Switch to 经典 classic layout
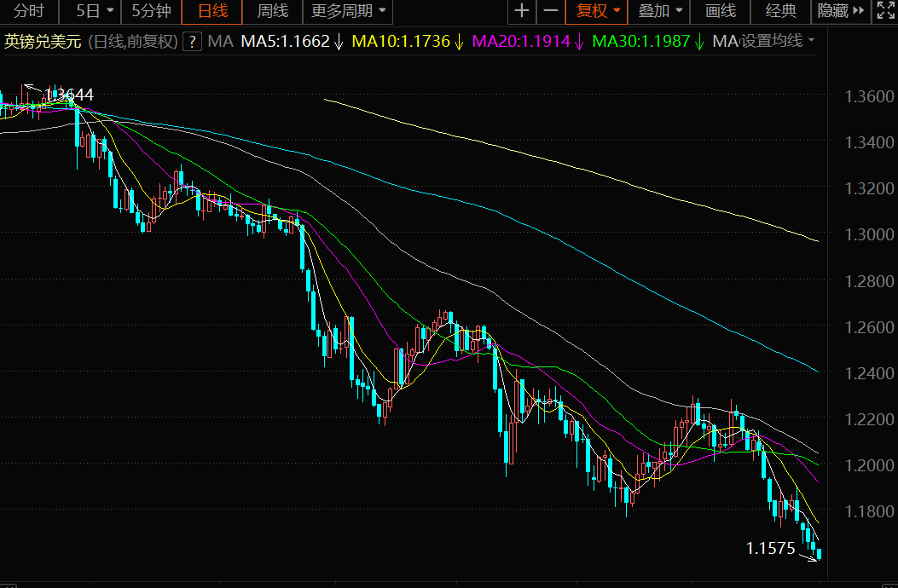This screenshot has height=588, width=898. 781,11
